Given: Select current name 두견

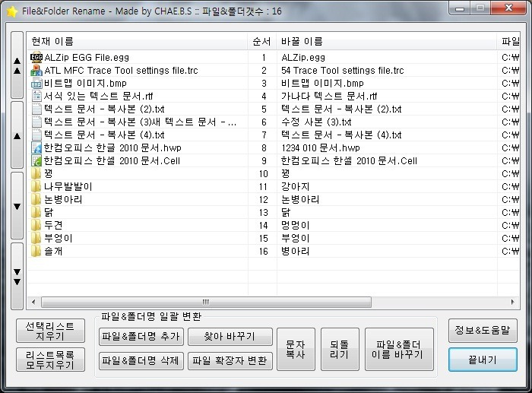Looking at the screenshot, I should click(x=53, y=225).
